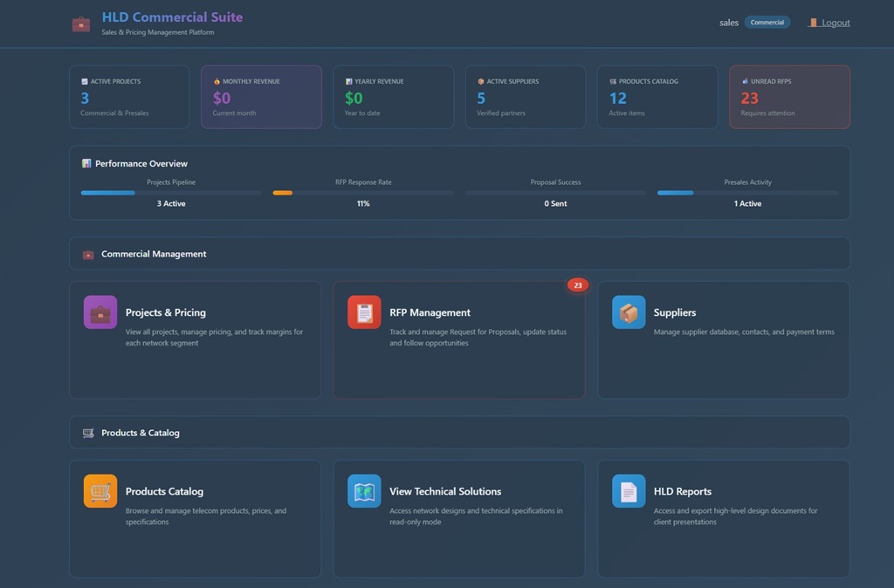Click the Suppliers package icon

point(628,311)
